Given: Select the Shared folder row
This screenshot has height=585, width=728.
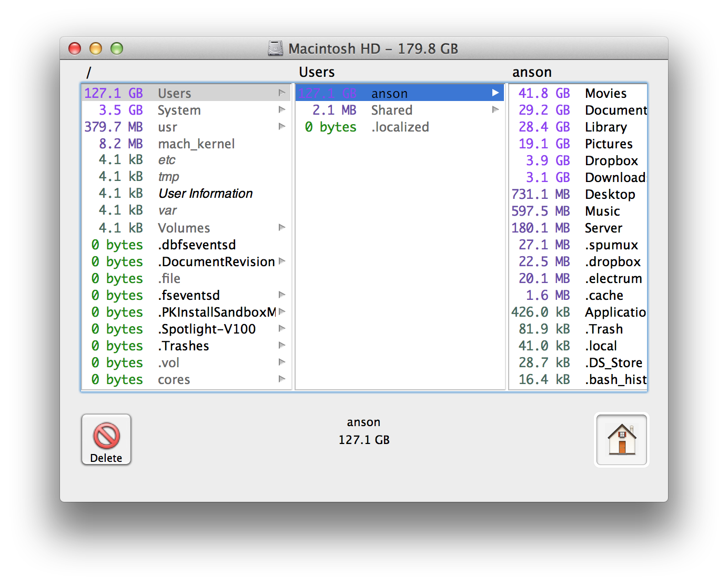Looking at the screenshot, I should pos(400,110).
